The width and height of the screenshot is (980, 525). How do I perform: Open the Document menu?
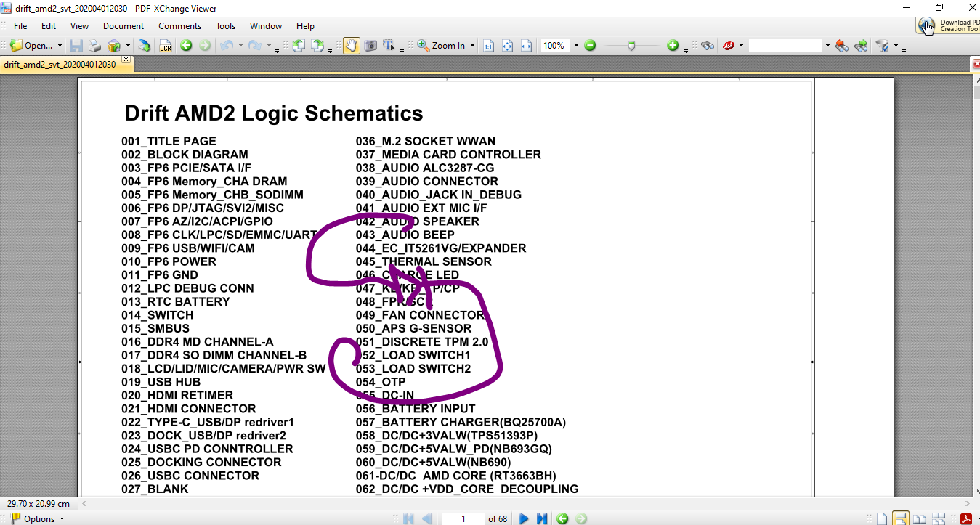click(x=123, y=26)
